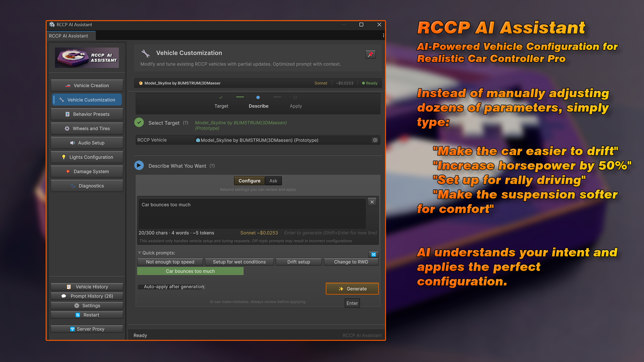Open Lights Configuration section

pos(87,157)
